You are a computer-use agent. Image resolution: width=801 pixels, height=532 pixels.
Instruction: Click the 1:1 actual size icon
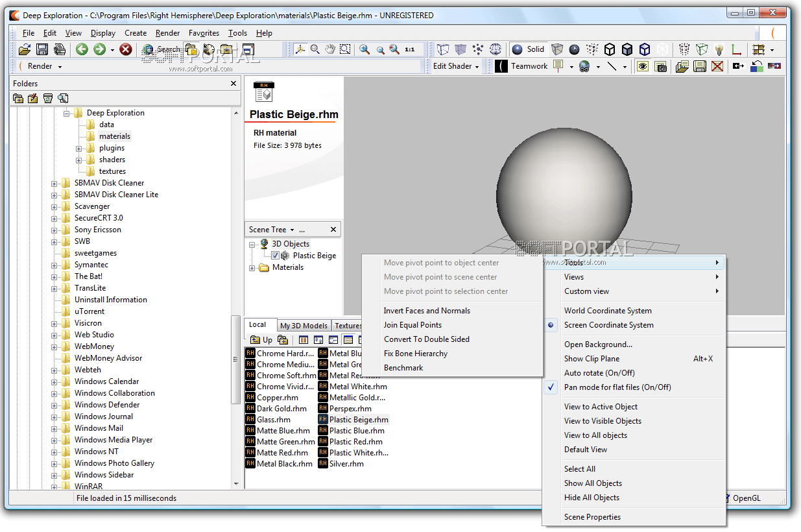[410, 49]
